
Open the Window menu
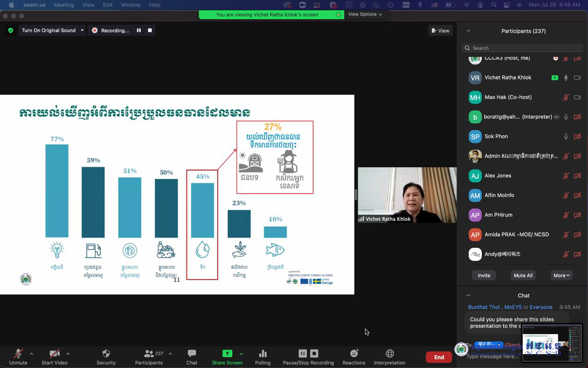tap(130, 5)
